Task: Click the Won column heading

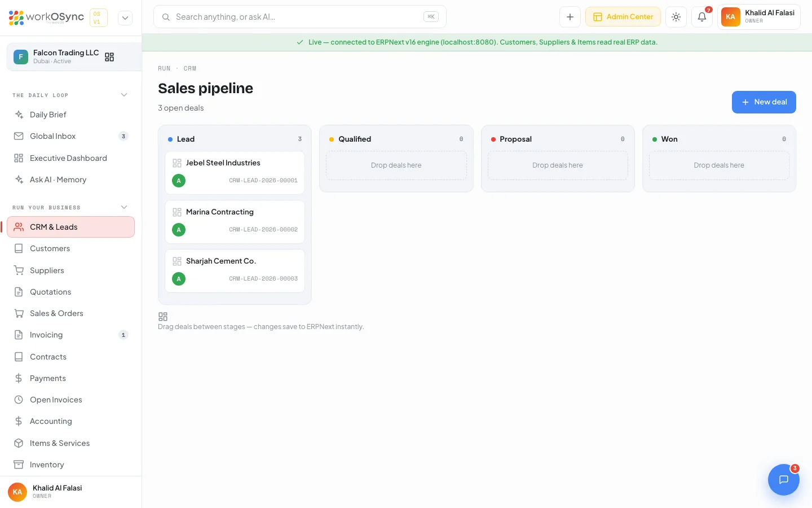Action: coord(669,139)
